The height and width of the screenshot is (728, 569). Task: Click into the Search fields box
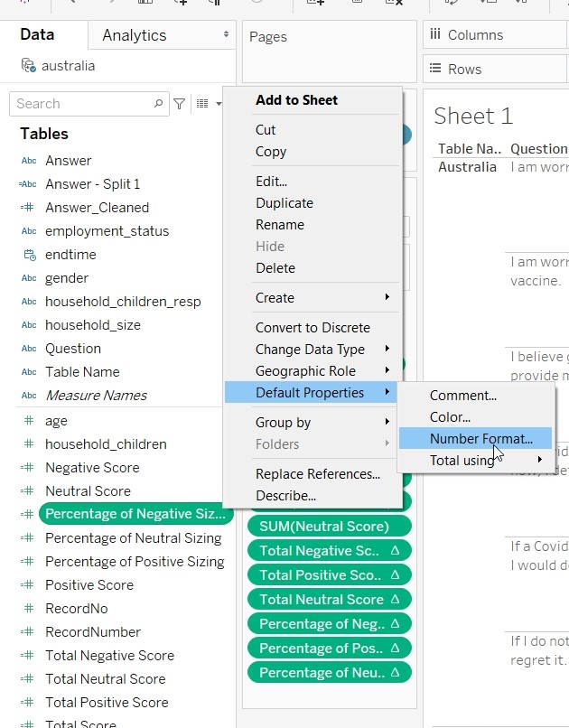point(81,104)
